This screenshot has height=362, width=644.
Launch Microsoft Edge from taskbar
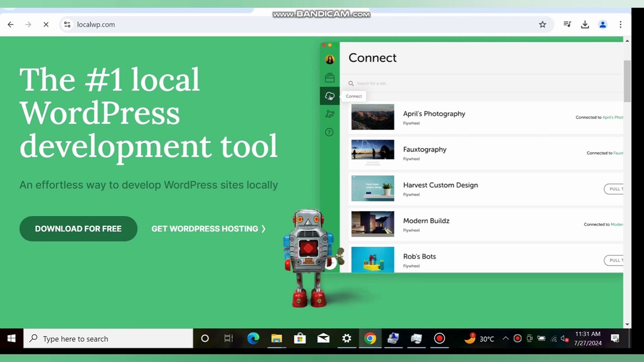click(253, 338)
